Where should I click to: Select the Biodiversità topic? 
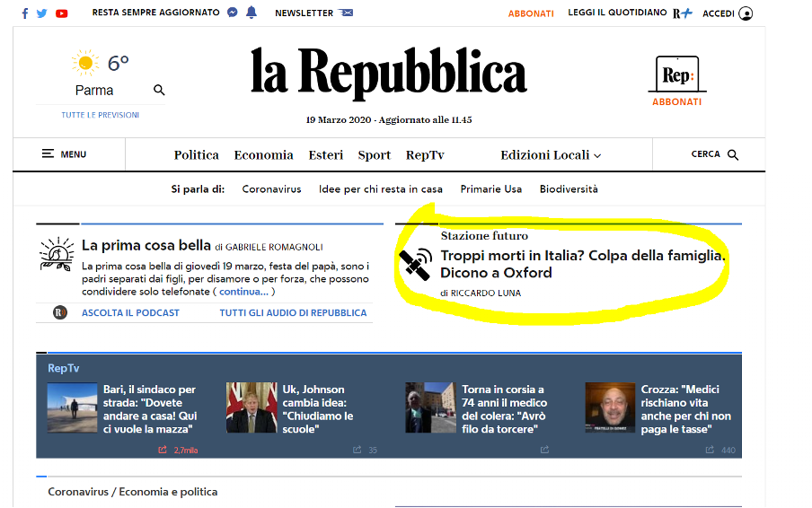click(569, 189)
